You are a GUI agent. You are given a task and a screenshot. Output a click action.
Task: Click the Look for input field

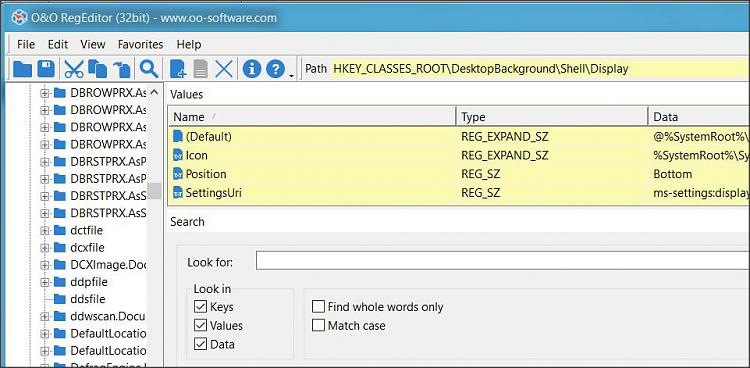(503, 261)
